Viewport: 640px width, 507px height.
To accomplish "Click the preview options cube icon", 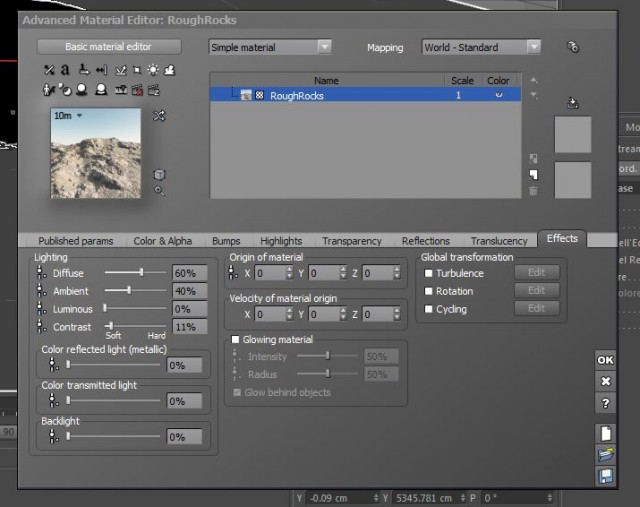I will click(x=159, y=175).
